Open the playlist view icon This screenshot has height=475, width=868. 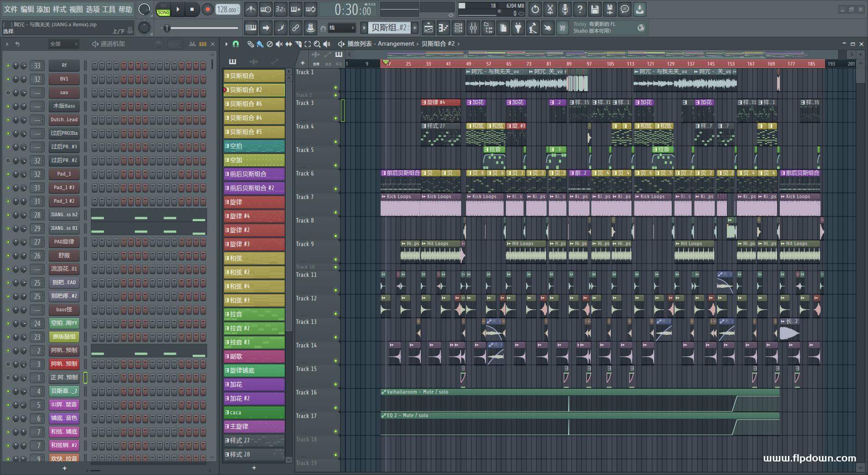click(x=429, y=28)
